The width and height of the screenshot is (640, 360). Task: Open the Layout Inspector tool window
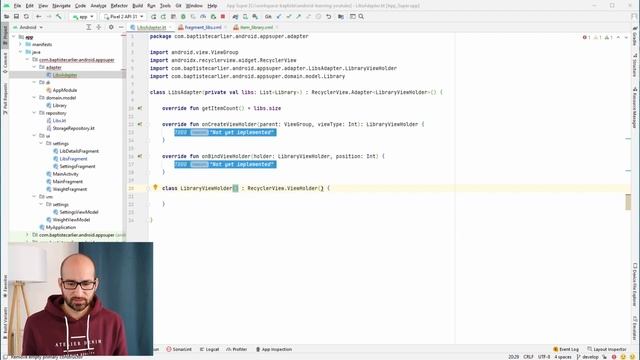(607, 349)
